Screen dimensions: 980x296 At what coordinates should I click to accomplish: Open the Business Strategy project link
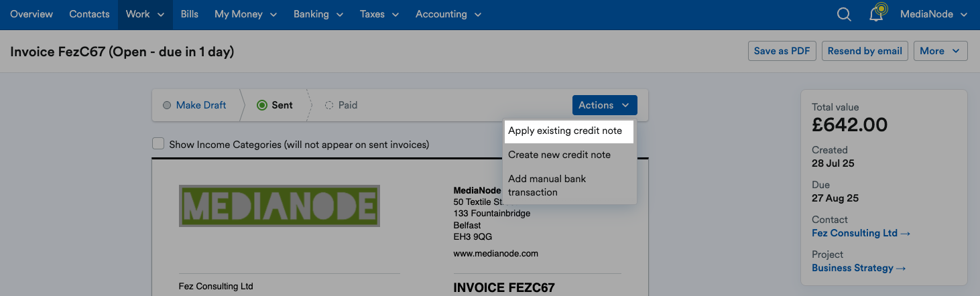coord(859,268)
